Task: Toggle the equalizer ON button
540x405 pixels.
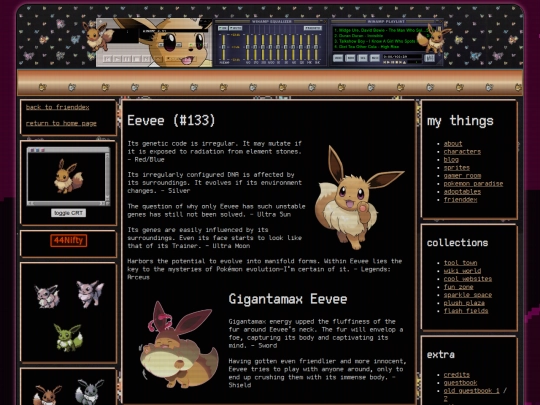Action: 223,28
